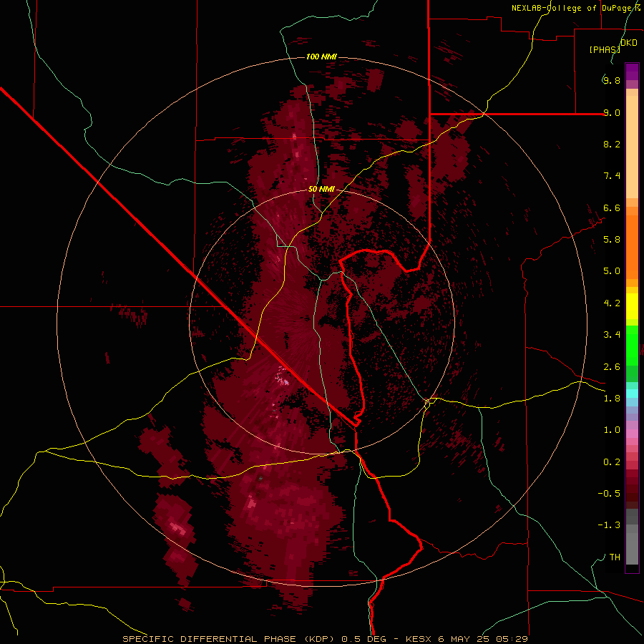The height and width of the screenshot is (644, 644).
Task: Click the "50 NMI" range ring label
Action: [x=321, y=189]
